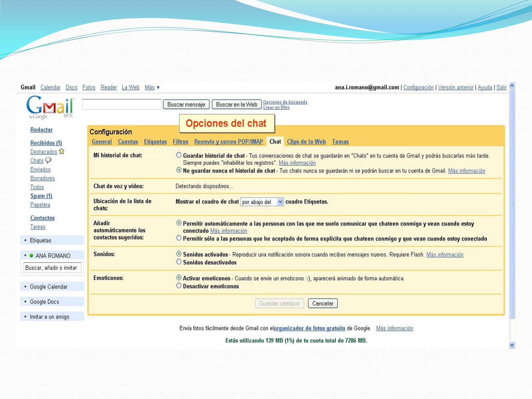The image size is (532, 399).
Task: Click the speech bubble icon beside Chats
Action: tap(48, 160)
